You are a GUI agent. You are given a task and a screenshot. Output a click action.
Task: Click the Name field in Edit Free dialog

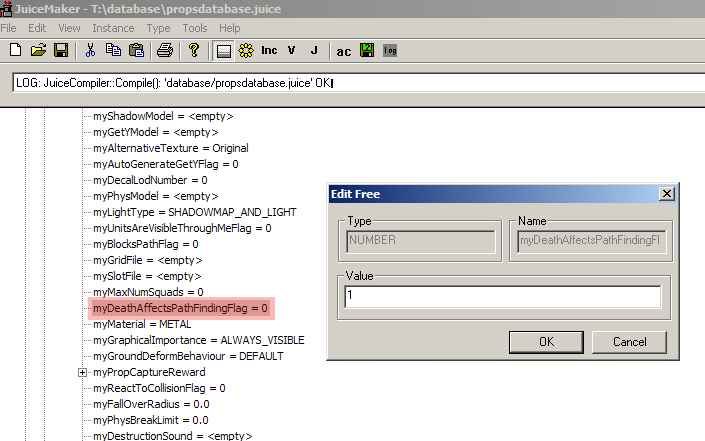(x=591, y=241)
